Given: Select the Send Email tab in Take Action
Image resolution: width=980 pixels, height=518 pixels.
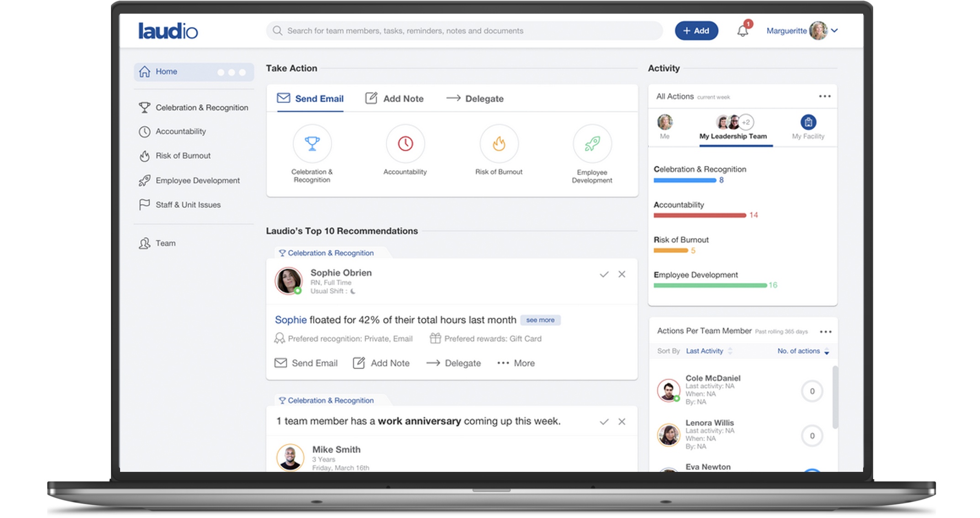Looking at the screenshot, I should pos(310,98).
